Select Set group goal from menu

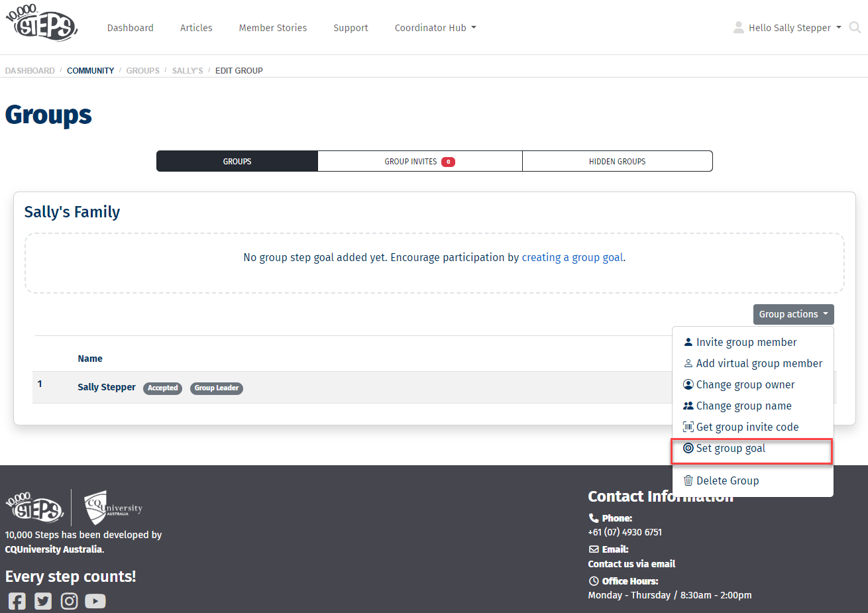(x=730, y=449)
